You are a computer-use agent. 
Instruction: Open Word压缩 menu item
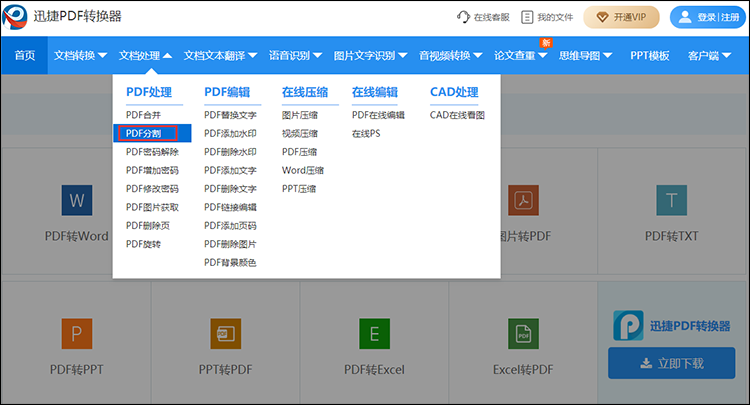[x=303, y=170]
